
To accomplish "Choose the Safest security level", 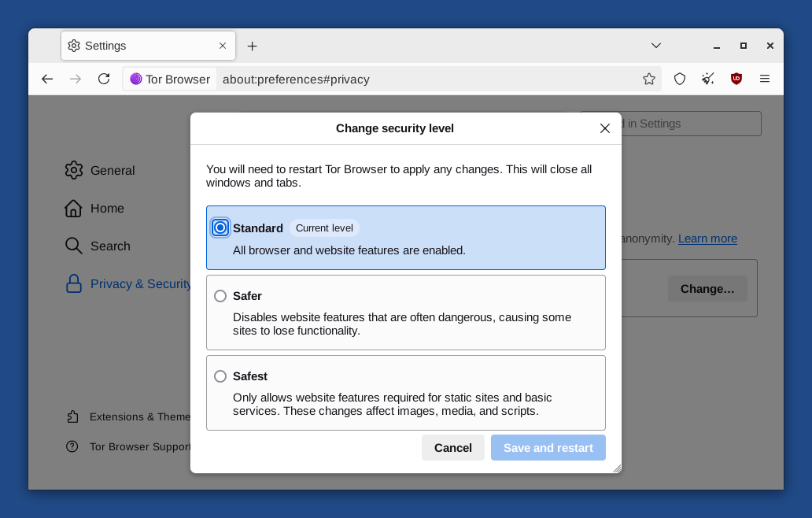I will [x=220, y=376].
